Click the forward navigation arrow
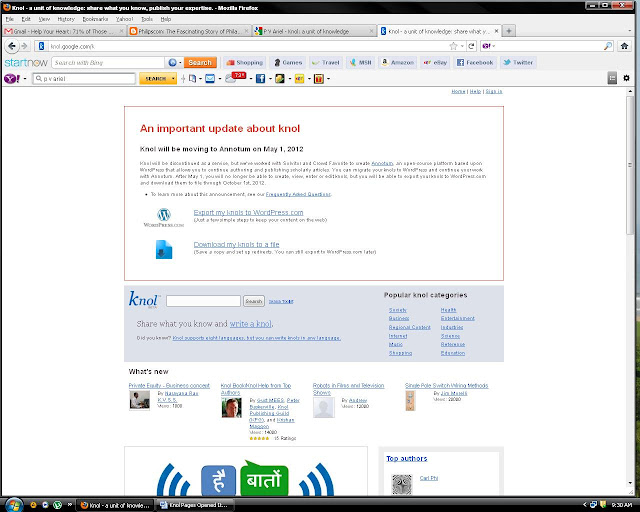The width and height of the screenshot is (640, 512). point(24,46)
